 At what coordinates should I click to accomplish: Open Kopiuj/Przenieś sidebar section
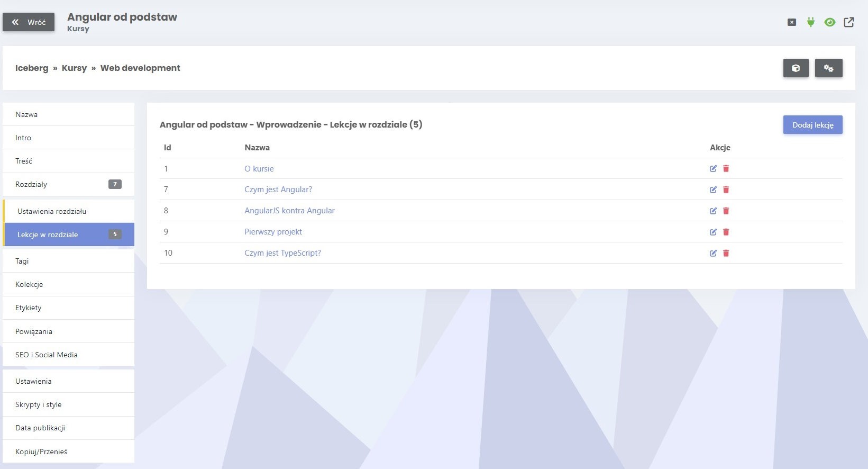click(68, 452)
